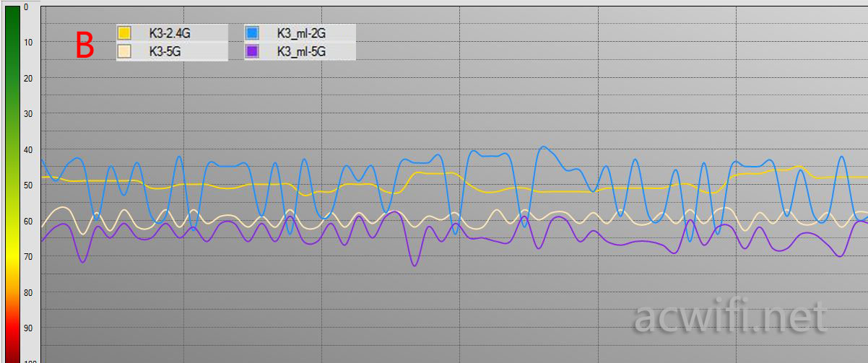Select the K3_ml-2G legend text
This screenshot has height=363, width=868.
point(302,32)
